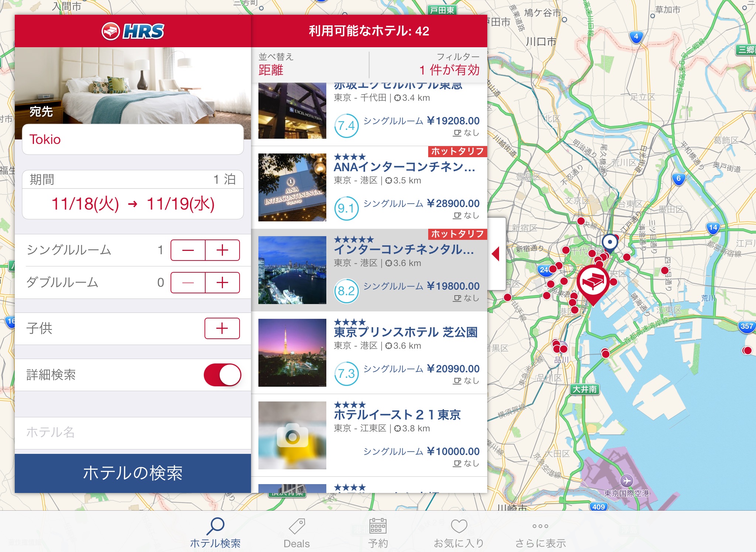Collapse list panel with red arrow handle
Screen dimensions: 756x552
coord(496,254)
